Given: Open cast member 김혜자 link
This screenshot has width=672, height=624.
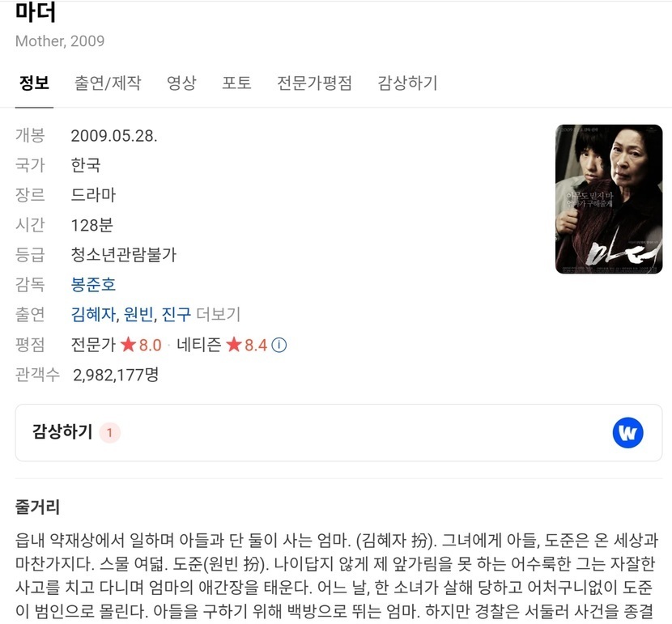Looking at the screenshot, I should (x=93, y=314).
